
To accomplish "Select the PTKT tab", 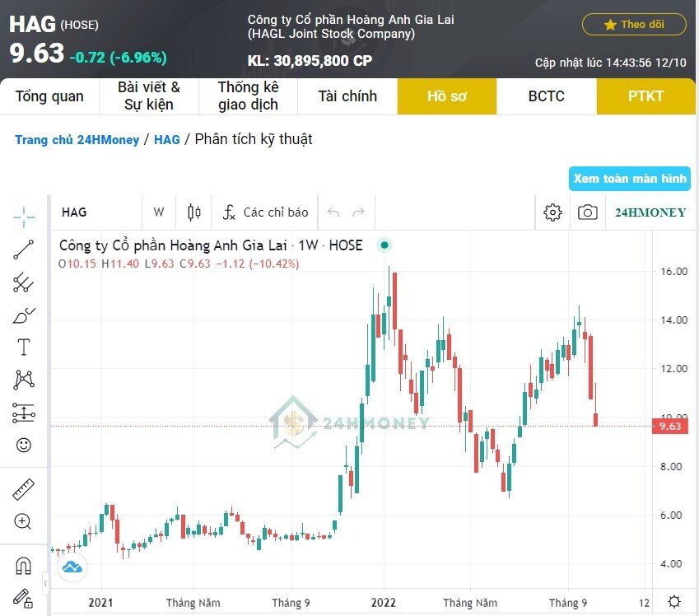I will [x=646, y=96].
